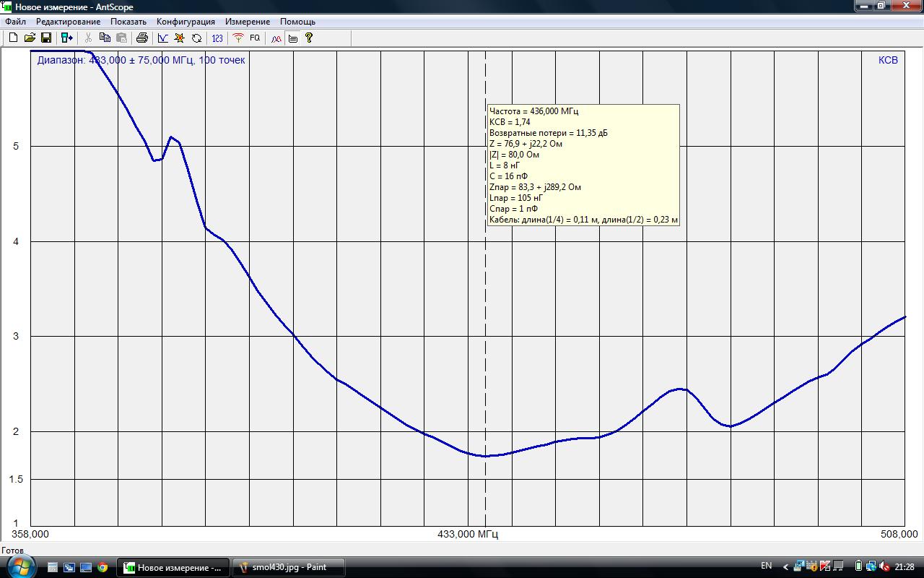Open the Измерение menu
The image size is (924, 578).
(248, 22)
